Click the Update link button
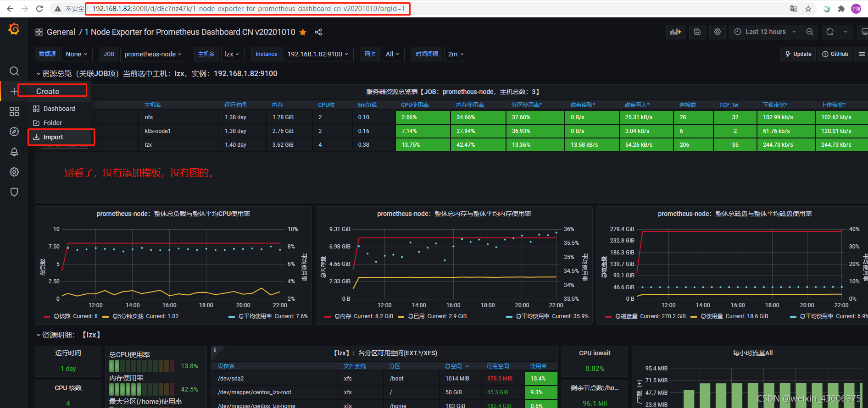868x408 pixels. [x=798, y=54]
